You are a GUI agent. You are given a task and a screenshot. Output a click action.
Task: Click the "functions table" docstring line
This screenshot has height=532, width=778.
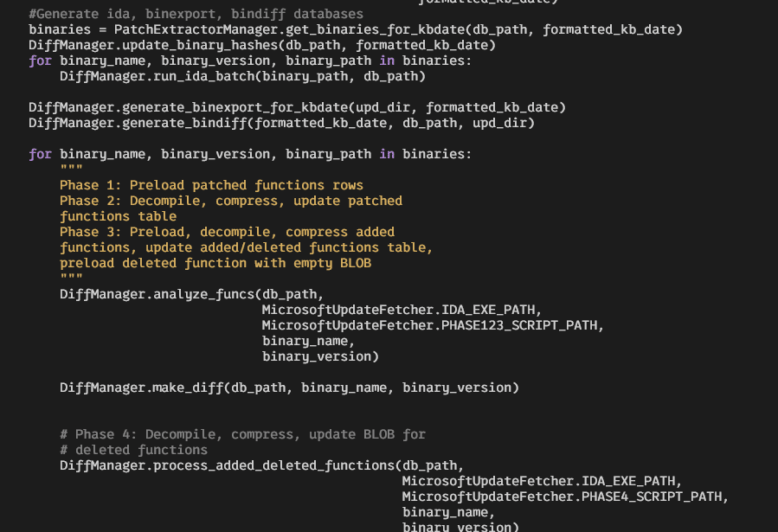tap(118, 216)
